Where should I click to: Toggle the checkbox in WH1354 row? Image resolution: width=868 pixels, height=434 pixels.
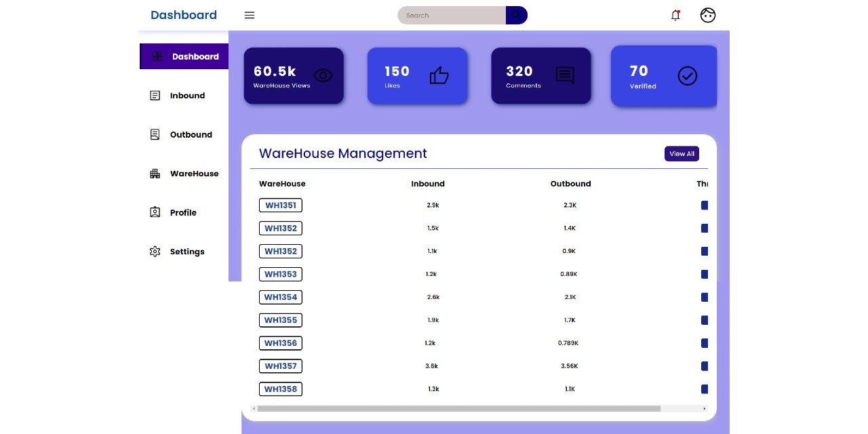click(x=705, y=297)
